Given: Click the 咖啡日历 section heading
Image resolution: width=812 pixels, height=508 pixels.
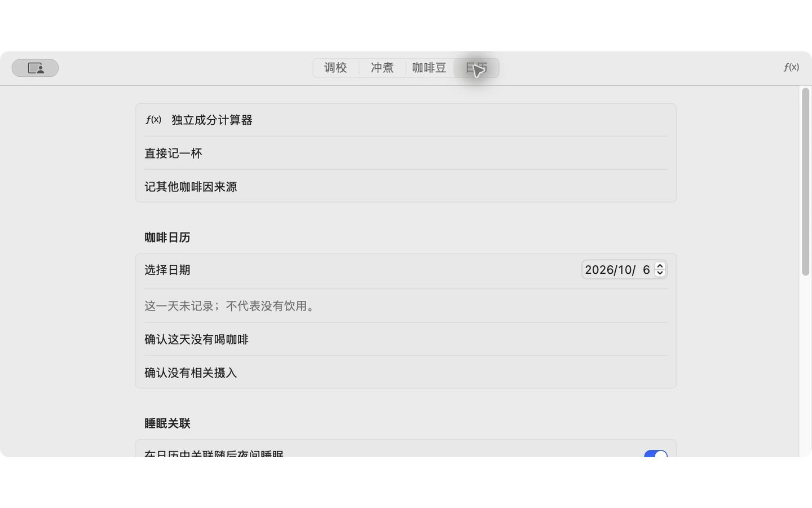Looking at the screenshot, I should coord(167,238).
